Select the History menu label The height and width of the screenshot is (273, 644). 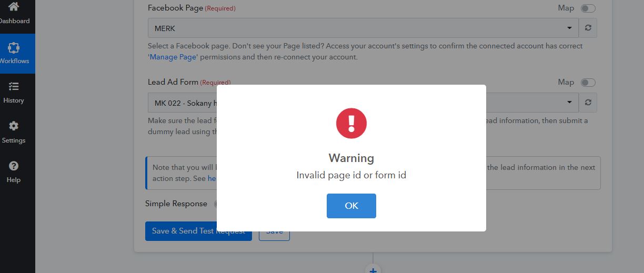tap(14, 100)
